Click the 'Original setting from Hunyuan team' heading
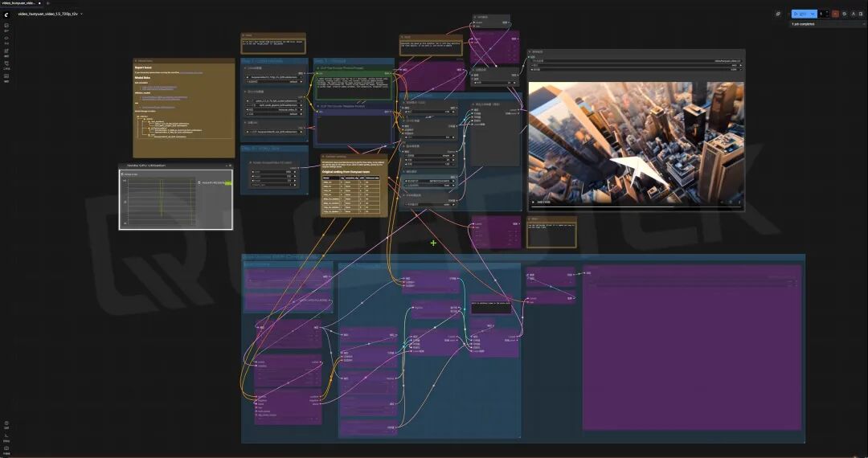 [x=346, y=171]
